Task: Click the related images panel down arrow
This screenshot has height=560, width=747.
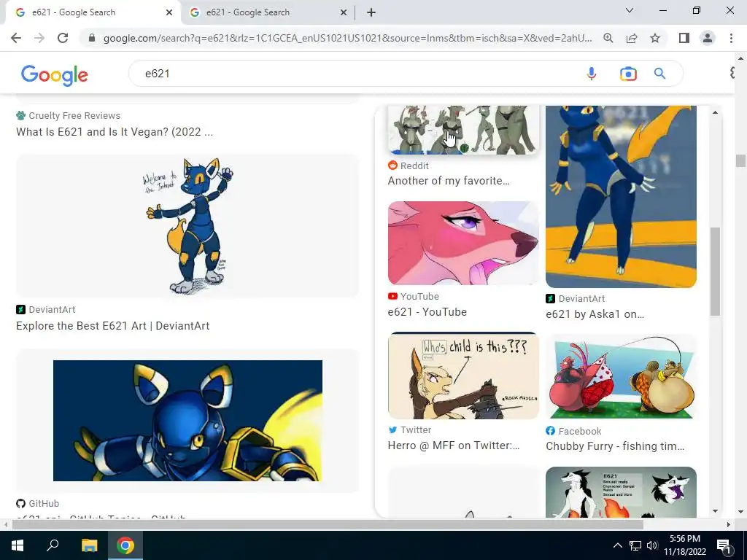Action: coord(715,511)
